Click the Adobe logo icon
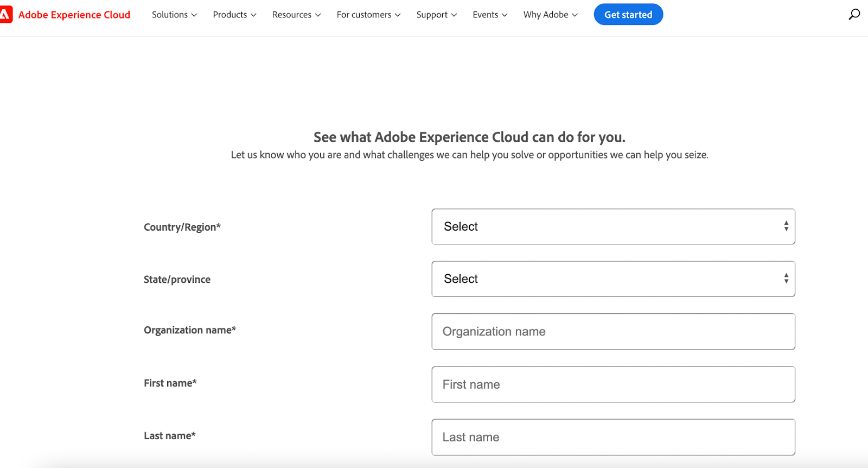The height and width of the screenshot is (468, 868). (x=5, y=15)
